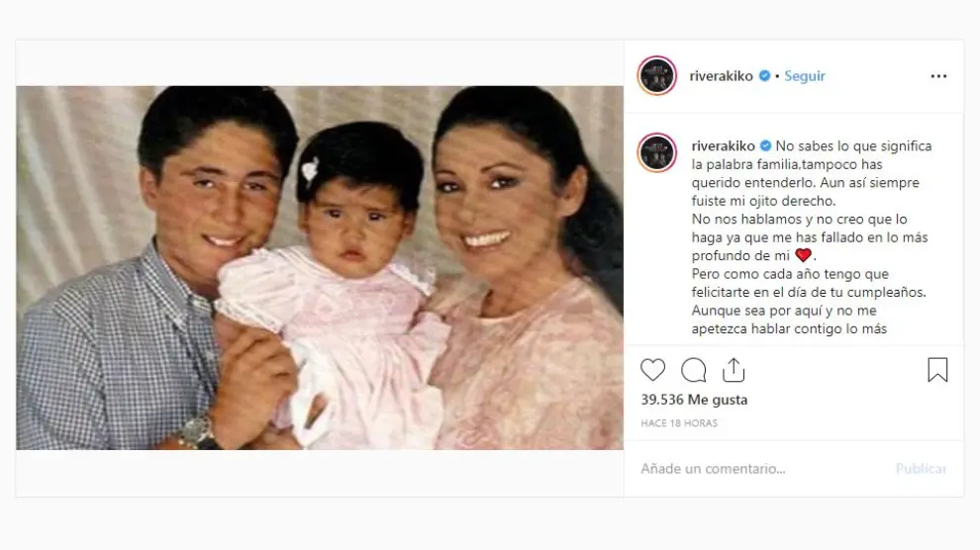Image resolution: width=980 pixels, height=550 pixels.
Task: Click the baby's white hair bow in photo
Action: 310,170
